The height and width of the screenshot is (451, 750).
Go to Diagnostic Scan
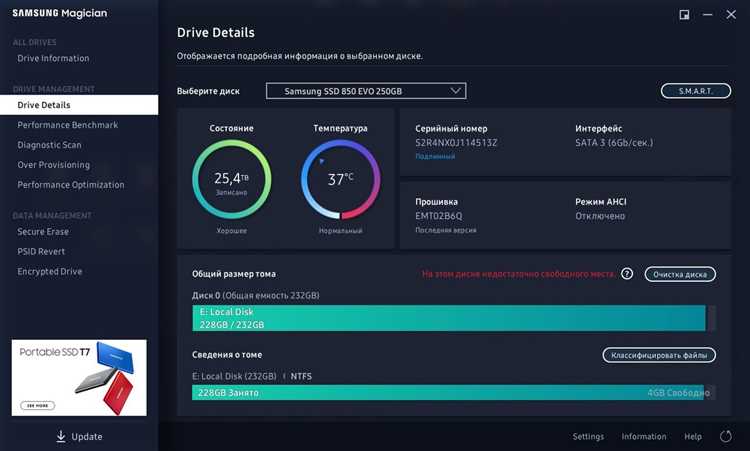point(49,145)
